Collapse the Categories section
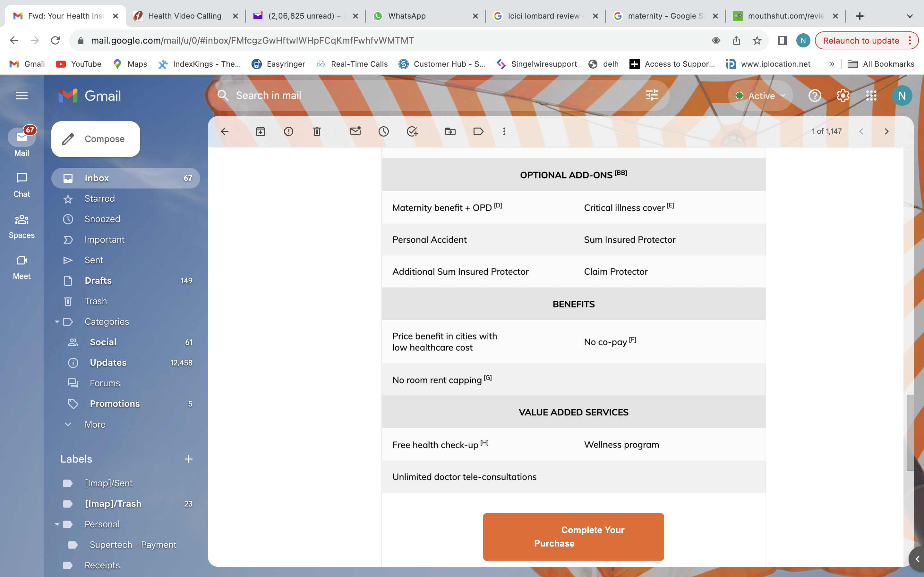Image resolution: width=924 pixels, height=577 pixels. 57,322
